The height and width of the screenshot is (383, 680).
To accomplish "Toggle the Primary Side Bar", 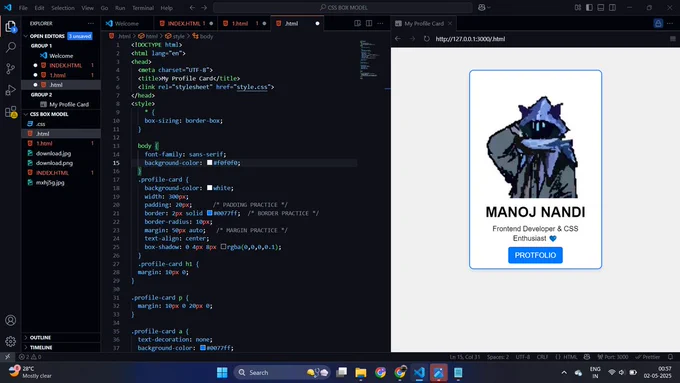I will [x=589, y=7].
